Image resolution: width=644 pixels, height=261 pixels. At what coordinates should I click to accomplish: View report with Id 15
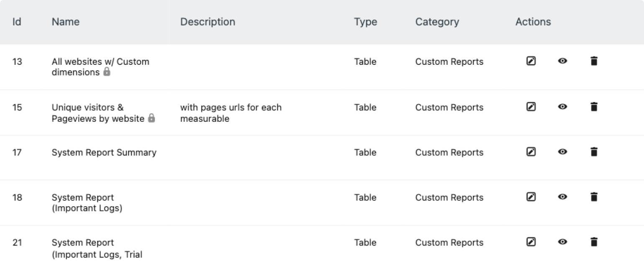[x=562, y=107]
